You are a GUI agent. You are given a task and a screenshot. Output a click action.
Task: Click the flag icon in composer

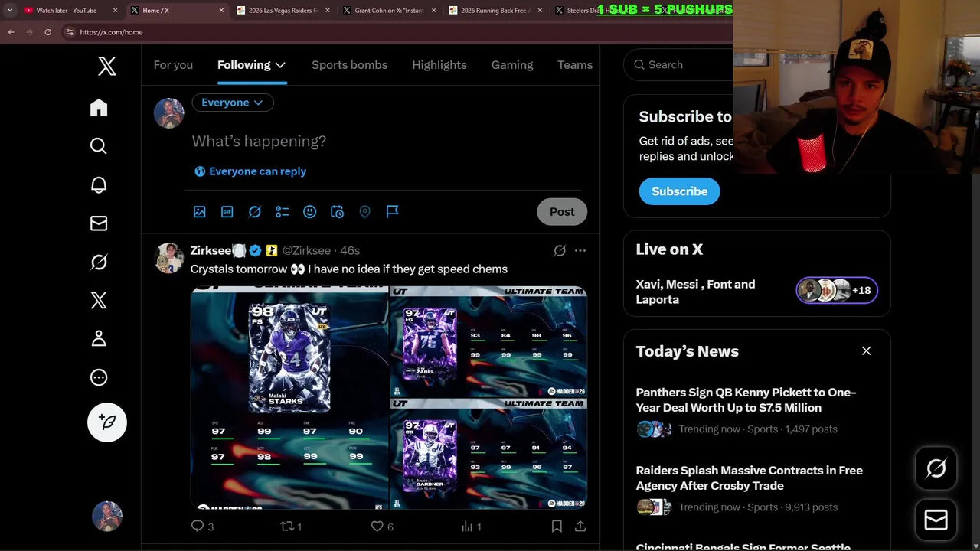pyautogui.click(x=393, y=212)
